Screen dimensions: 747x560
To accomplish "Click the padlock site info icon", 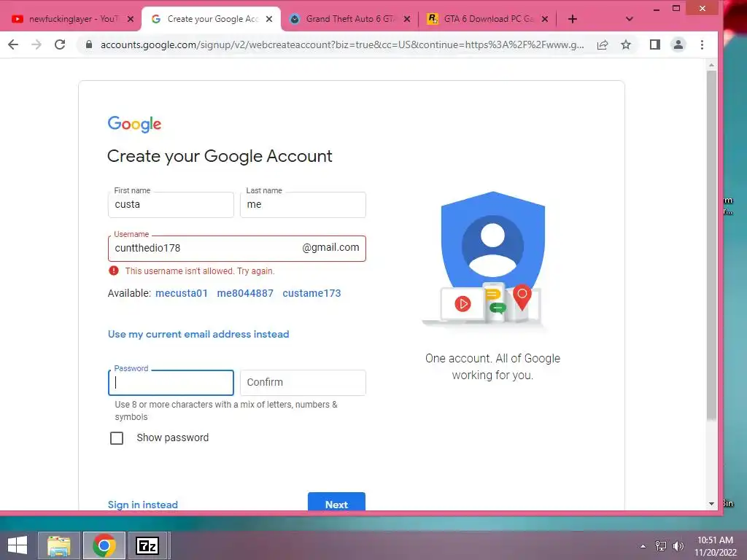I will click(x=88, y=44).
